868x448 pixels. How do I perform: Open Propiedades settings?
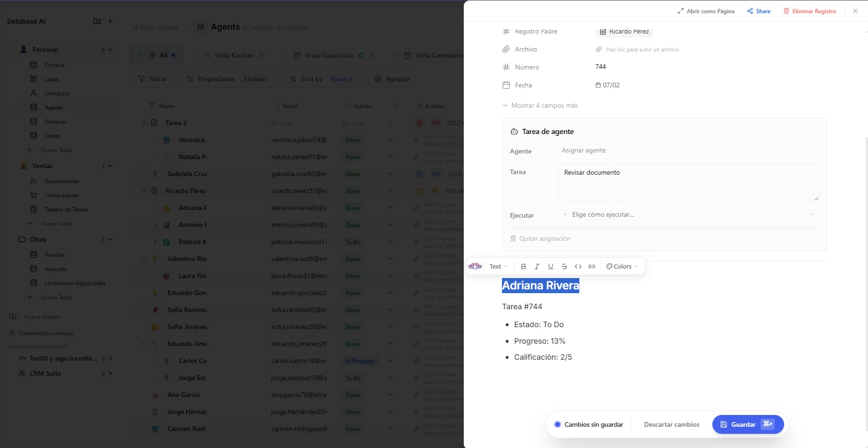coord(228,79)
